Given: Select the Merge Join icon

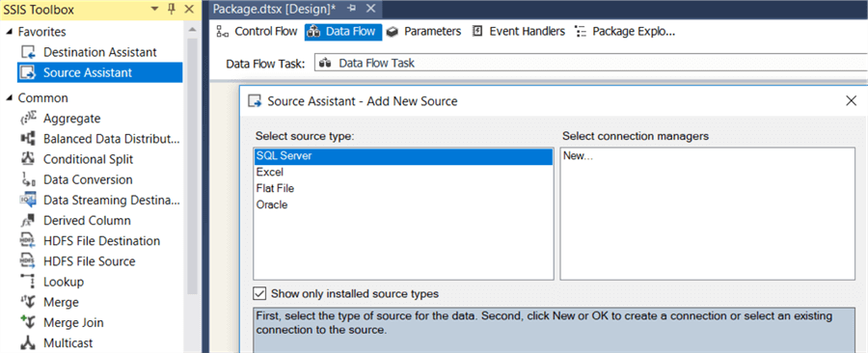Looking at the screenshot, I should [x=28, y=323].
